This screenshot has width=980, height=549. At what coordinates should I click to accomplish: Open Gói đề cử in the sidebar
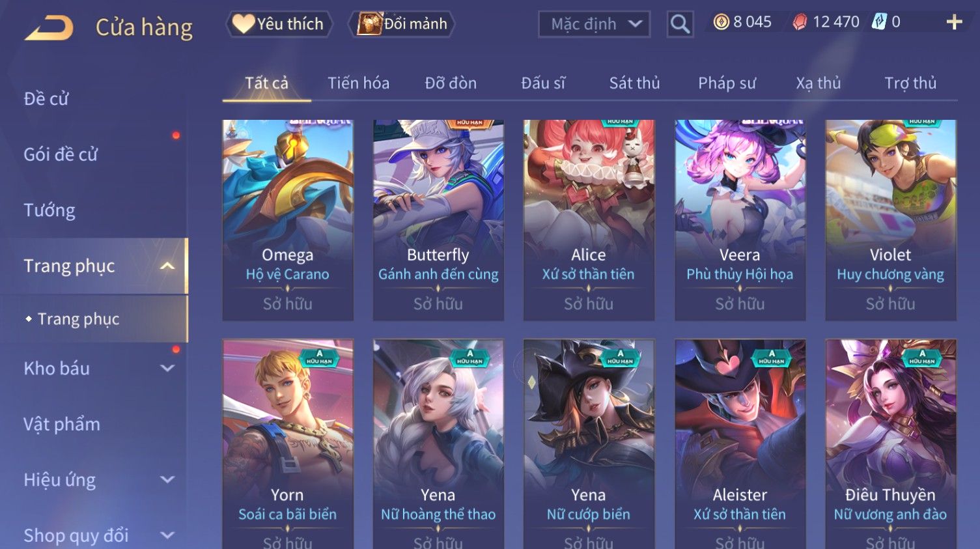tap(61, 154)
